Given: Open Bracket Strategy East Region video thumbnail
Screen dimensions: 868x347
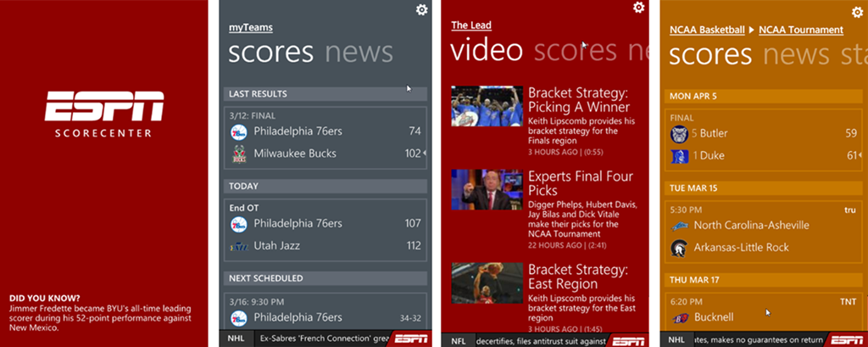Looking at the screenshot, I should 487,283.
